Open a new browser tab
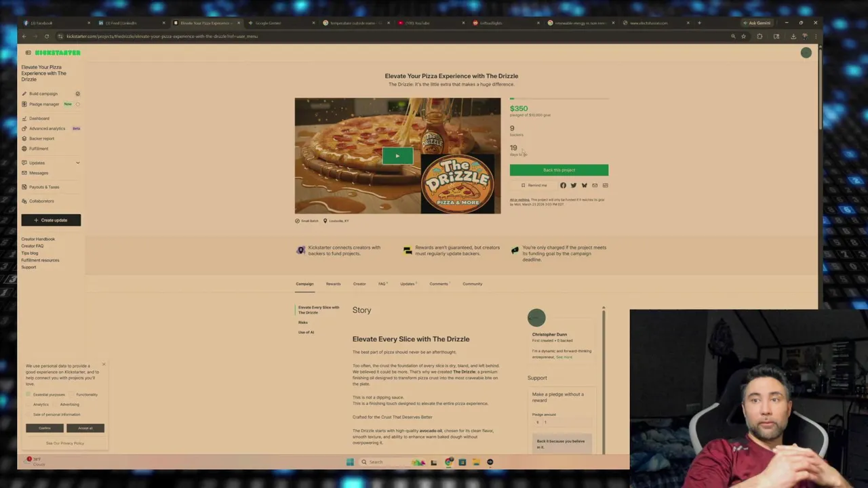The width and height of the screenshot is (868, 488). [699, 23]
